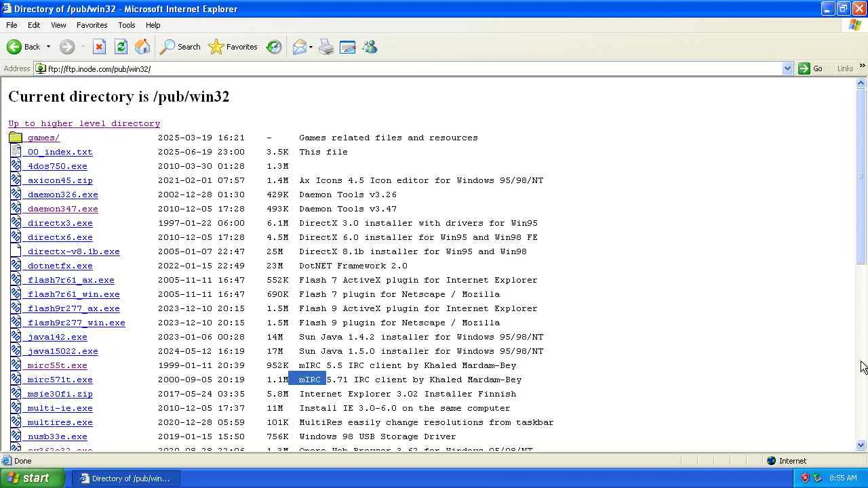This screenshot has height=488, width=868.
Task: Click the 'Directory of /pub/win...' taskbar button
Action: [126, 478]
